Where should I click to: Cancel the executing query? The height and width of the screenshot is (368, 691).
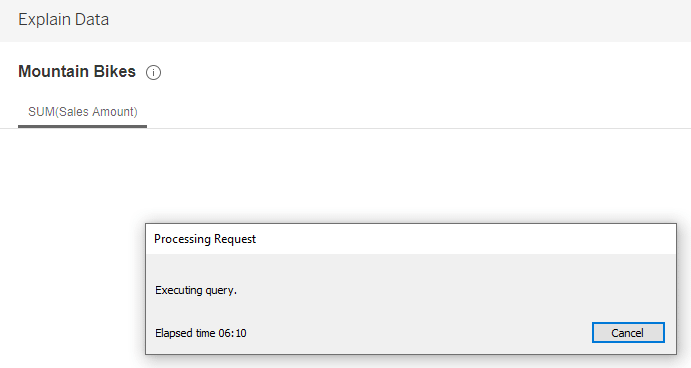coord(628,333)
